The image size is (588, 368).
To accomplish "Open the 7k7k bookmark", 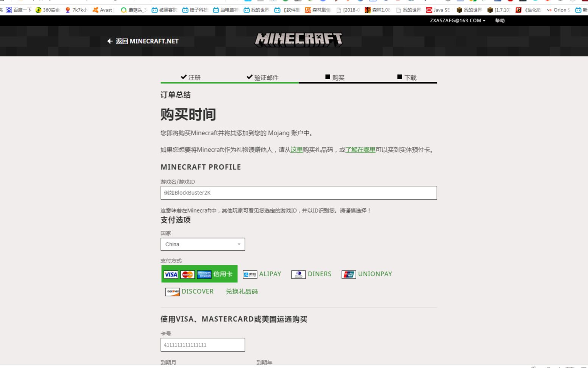I will [76, 10].
